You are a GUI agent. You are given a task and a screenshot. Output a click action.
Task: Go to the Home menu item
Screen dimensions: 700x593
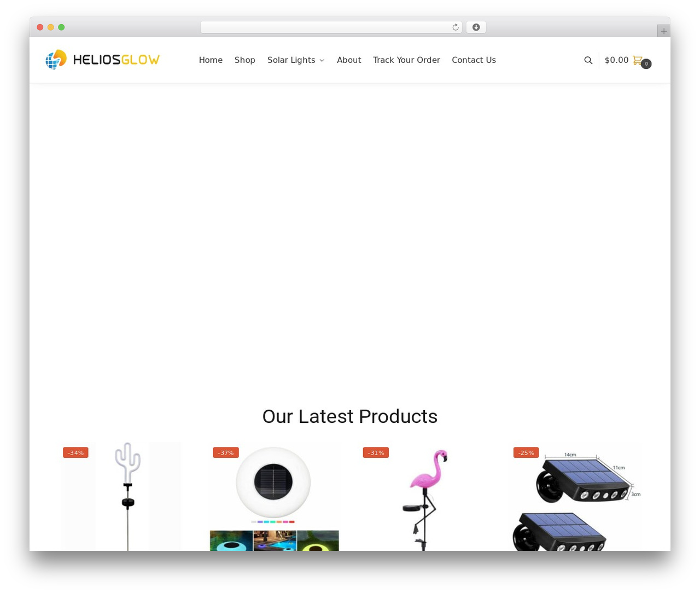click(x=211, y=60)
